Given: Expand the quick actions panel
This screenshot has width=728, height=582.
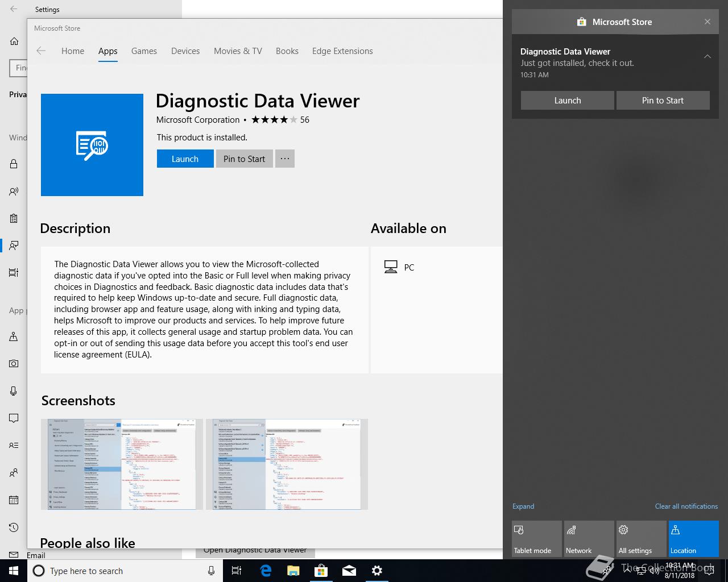Looking at the screenshot, I should [523, 506].
